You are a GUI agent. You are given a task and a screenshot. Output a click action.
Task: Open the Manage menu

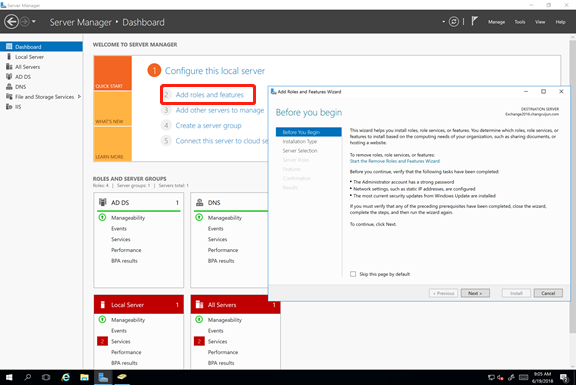[x=496, y=22]
